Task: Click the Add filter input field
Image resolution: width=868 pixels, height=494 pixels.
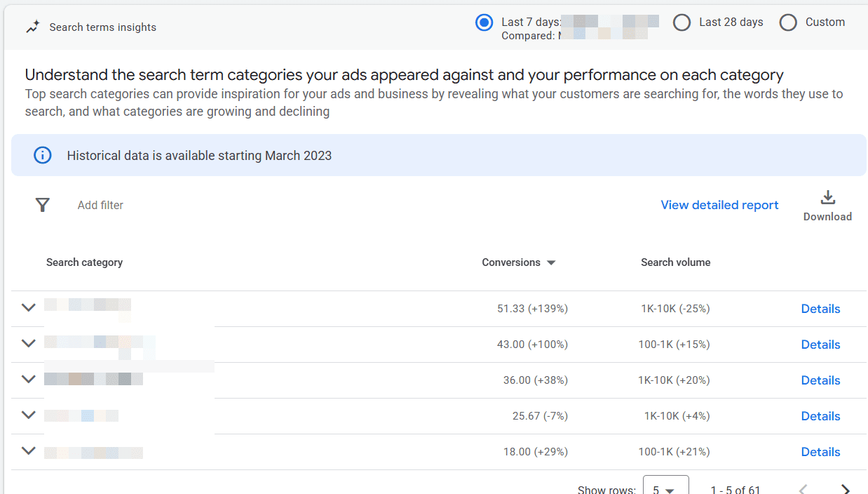Action: (x=100, y=205)
